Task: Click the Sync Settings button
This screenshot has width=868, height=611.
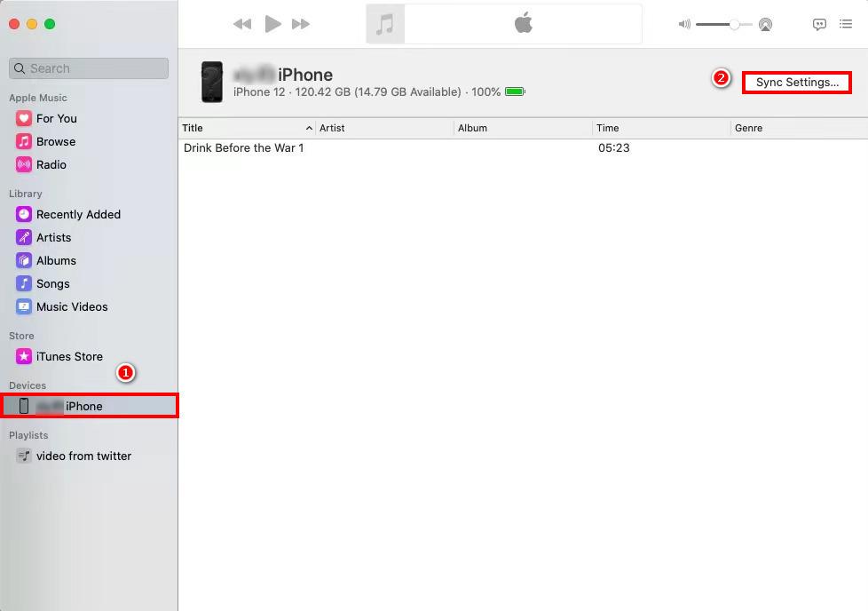Action: 796,83
